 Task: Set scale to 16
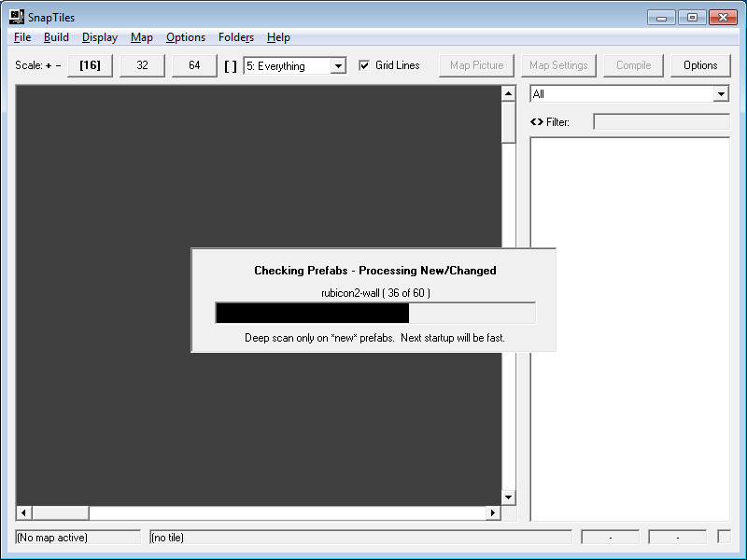(91, 65)
